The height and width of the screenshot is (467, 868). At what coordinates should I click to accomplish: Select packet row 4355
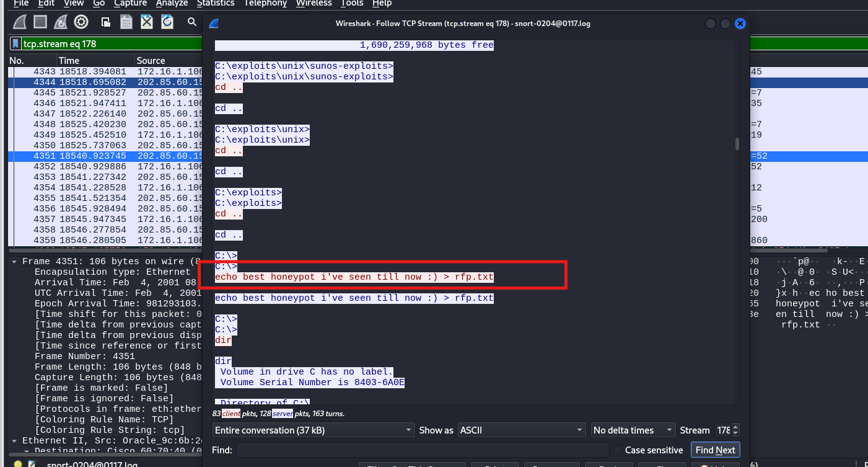click(x=105, y=198)
